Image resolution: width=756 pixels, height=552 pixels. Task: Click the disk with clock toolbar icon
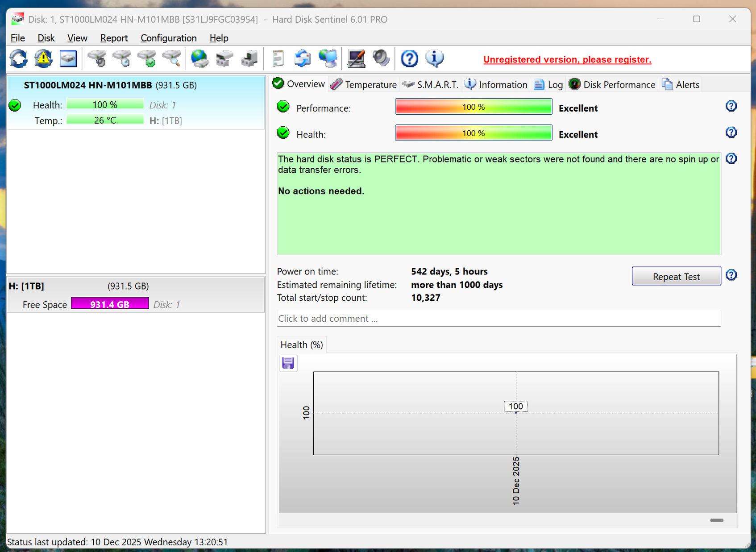(122, 58)
